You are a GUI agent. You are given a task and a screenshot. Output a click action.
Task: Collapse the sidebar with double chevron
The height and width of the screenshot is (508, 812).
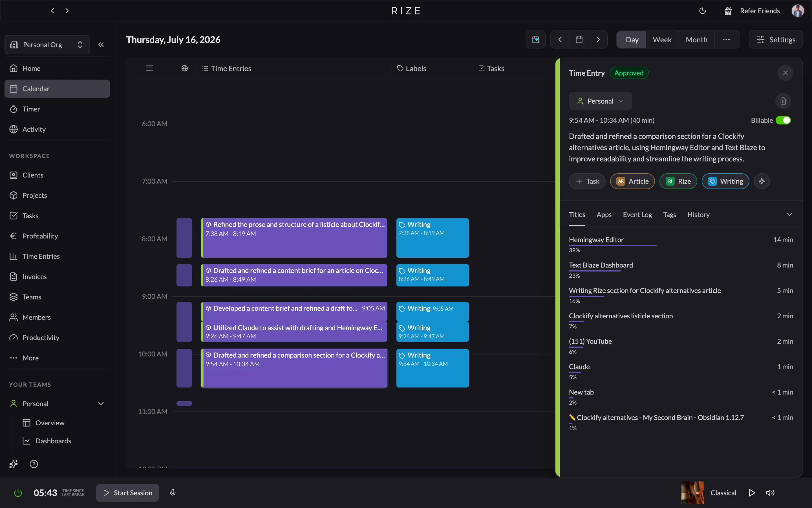click(101, 44)
